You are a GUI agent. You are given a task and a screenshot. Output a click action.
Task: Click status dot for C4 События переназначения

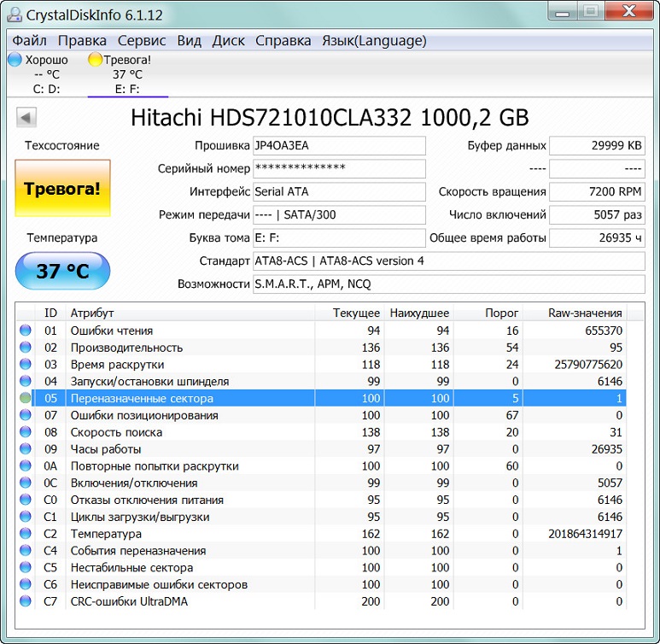[26, 550]
